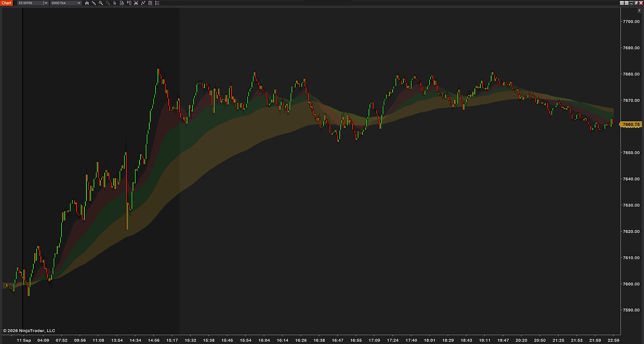
Task: Click the zoom in magnifier icon
Action: (101, 3)
